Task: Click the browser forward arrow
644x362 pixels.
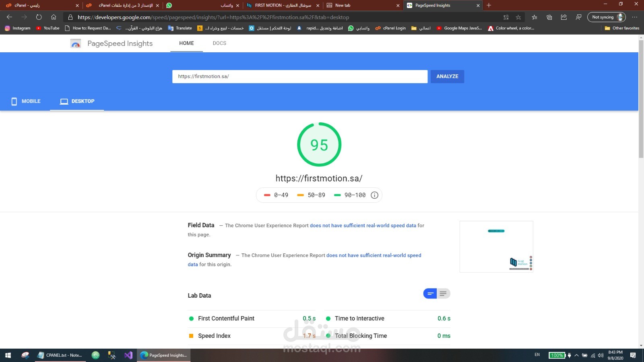Action: click(x=24, y=17)
